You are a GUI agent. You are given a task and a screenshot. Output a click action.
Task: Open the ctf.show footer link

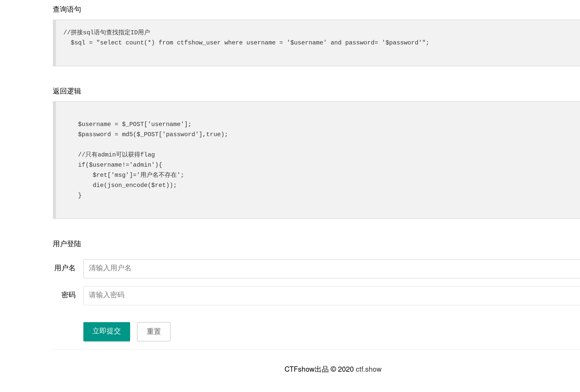click(368, 369)
